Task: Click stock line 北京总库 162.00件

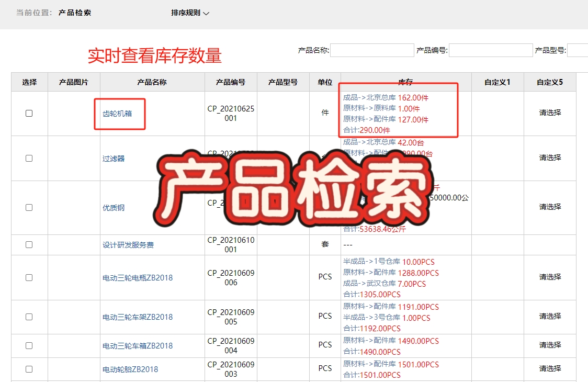Action: [386, 97]
